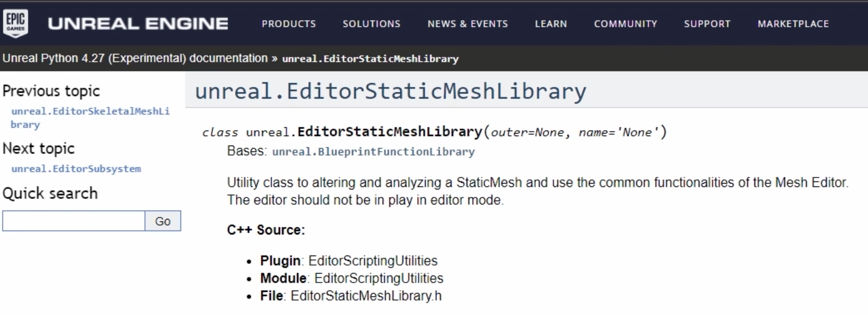Open the Community menu
The height and width of the screenshot is (315, 868).
626,24
